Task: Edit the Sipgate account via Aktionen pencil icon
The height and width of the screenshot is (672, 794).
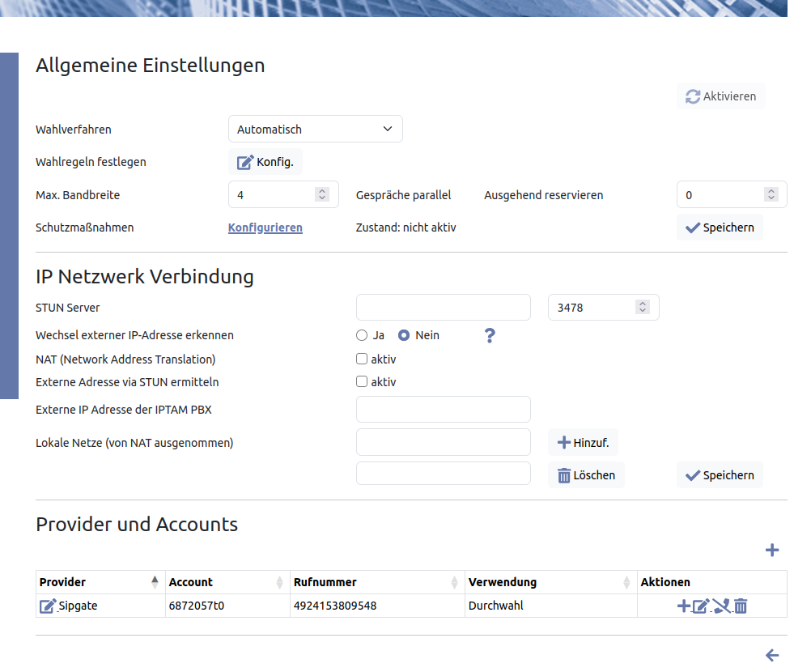Action: 701,606
